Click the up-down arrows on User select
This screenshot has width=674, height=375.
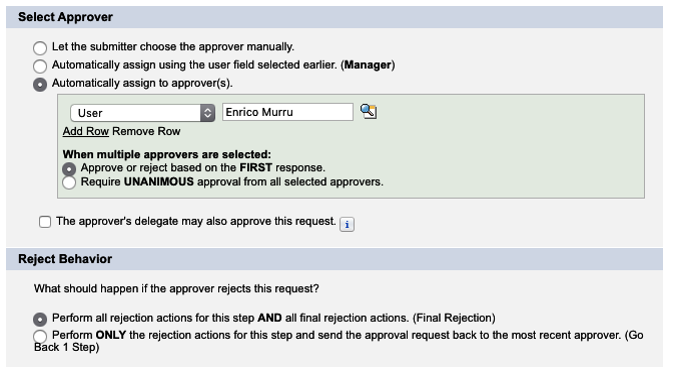tap(208, 113)
